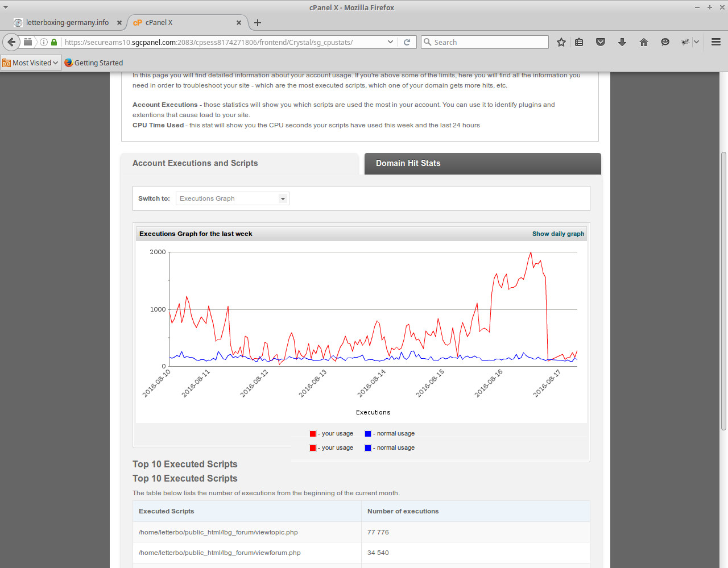Click the site information icon in the address bar

[x=44, y=42]
